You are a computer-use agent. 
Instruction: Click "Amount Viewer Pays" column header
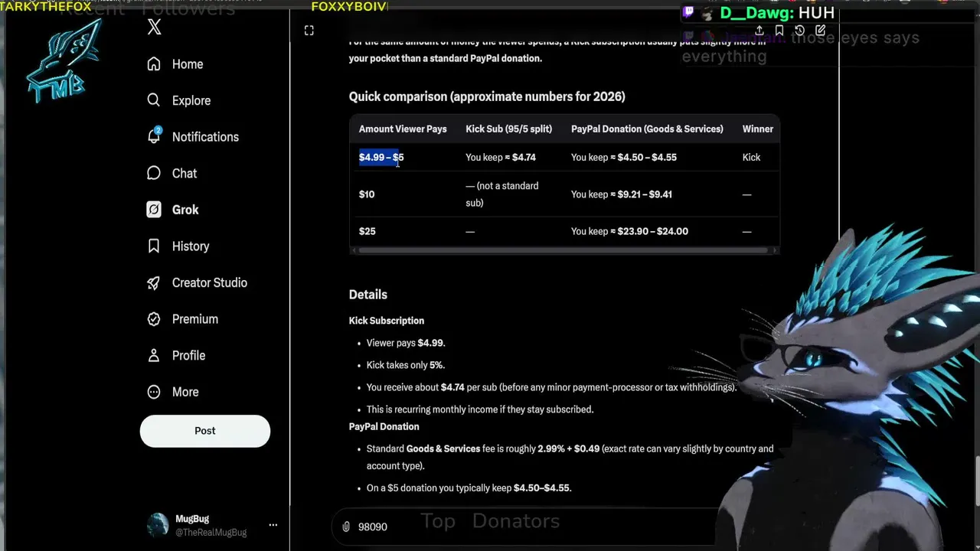pos(403,129)
